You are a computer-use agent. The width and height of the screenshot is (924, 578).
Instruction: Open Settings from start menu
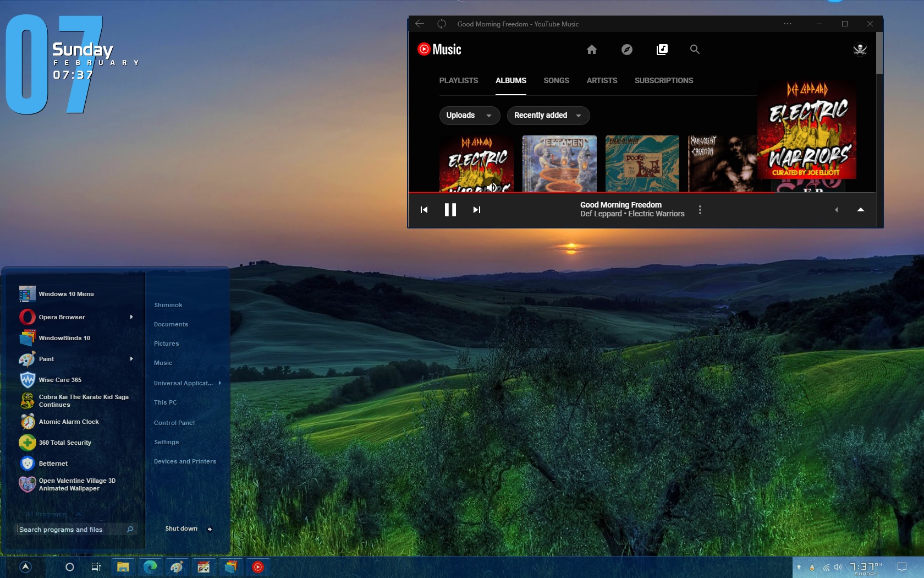pos(167,442)
